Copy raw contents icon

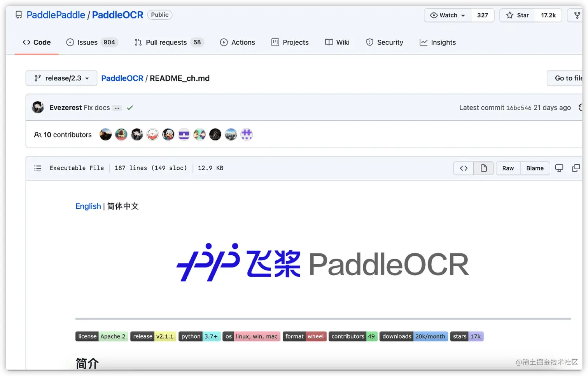[x=576, y=168]
